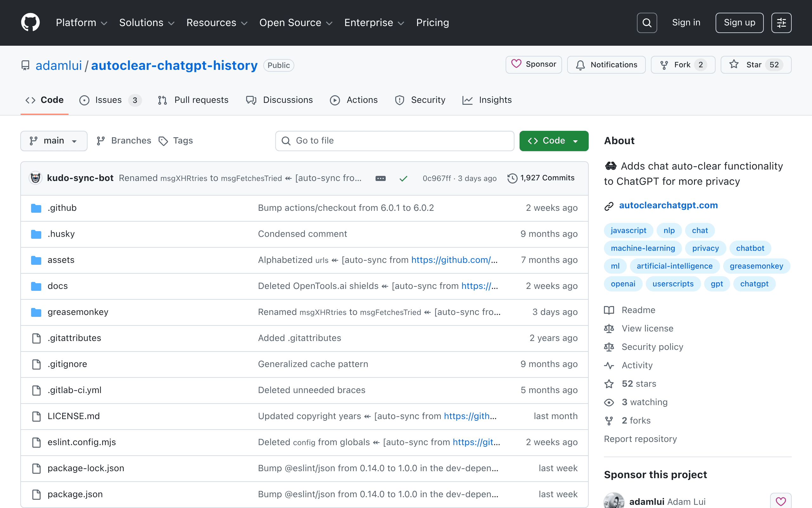812x508 pixels.
Task: Click Report repository
Action: tap(640, 439)
